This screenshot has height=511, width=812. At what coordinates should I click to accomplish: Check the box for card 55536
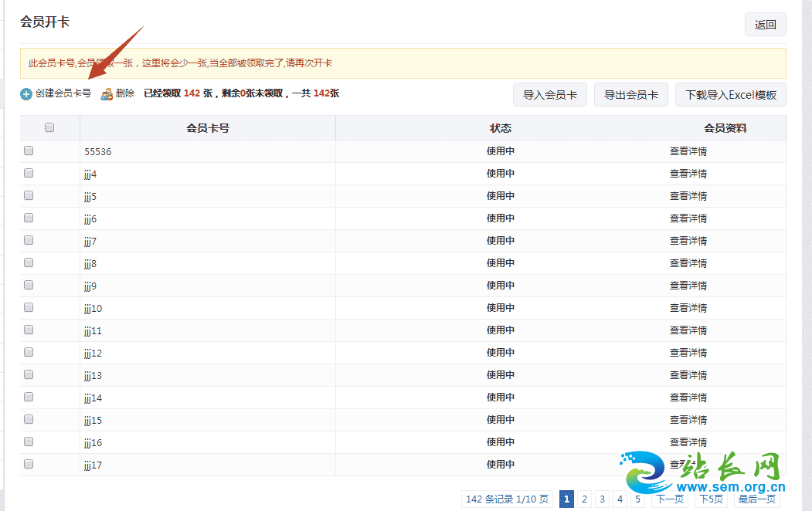[29, 151]
